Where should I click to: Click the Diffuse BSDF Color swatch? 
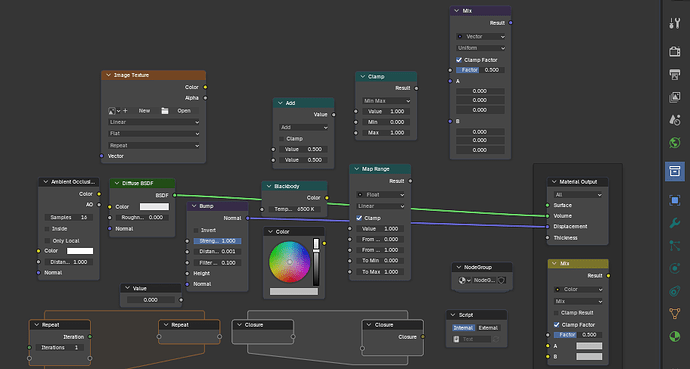pyautogui.click(x=154, y=207)
